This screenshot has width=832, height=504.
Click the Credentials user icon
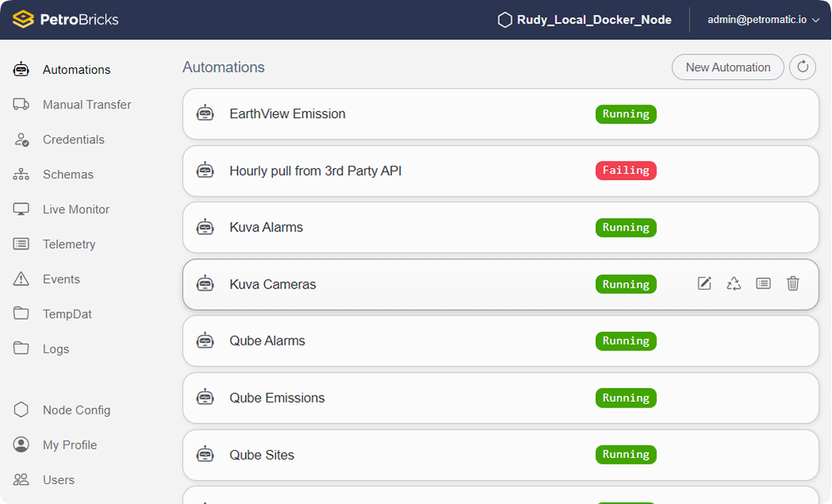pyautogui.click(x=21, y=139)
